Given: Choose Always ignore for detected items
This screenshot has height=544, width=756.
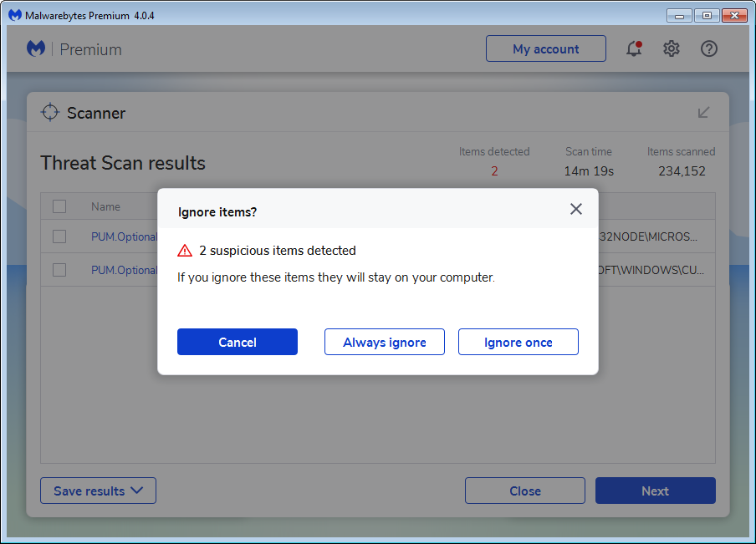Looking at the screenshot, I should tap(385, 342).
